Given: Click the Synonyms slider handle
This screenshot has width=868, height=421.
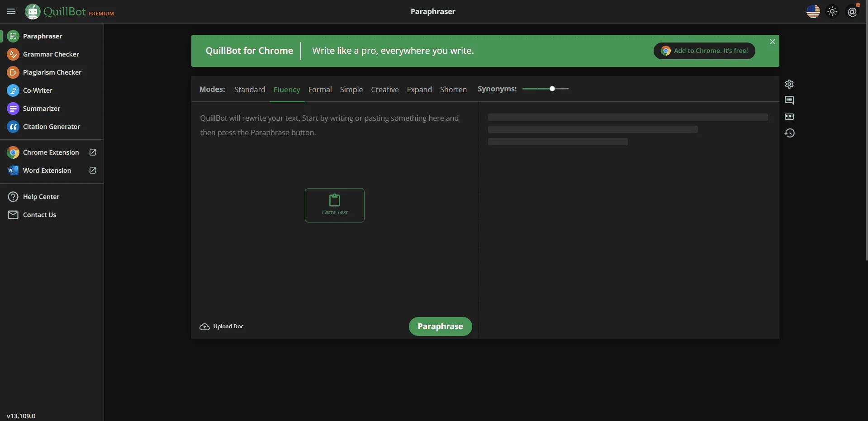Looking at the screenshot, I should tap(552, 89).
